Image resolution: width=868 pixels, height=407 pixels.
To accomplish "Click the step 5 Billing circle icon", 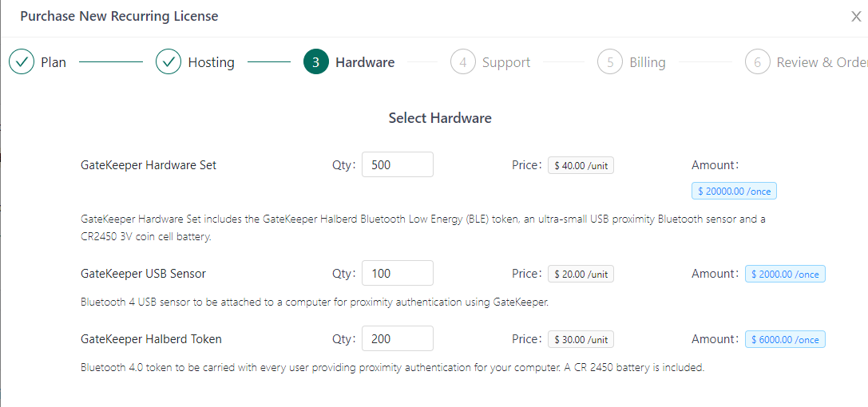I will 610,62.
